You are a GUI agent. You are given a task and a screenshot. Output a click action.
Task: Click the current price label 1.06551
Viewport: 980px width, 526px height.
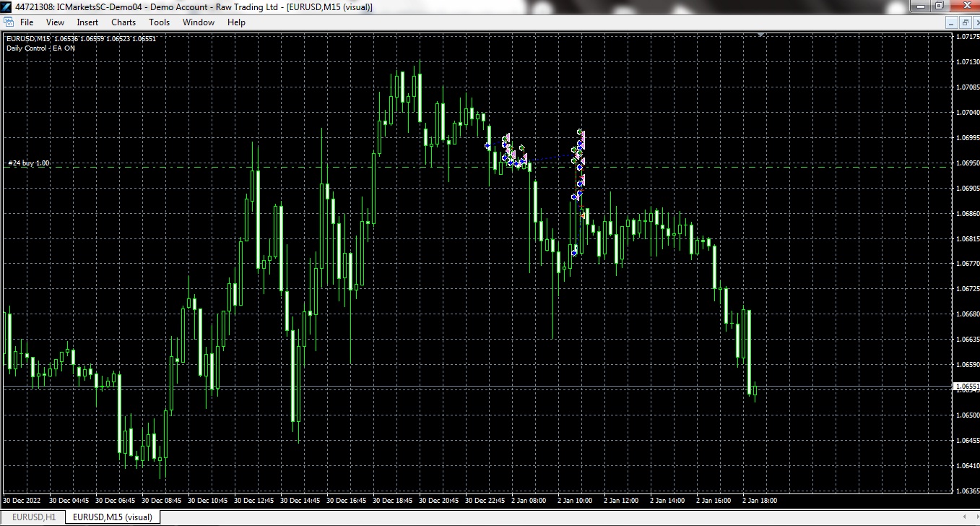tap(966, 387)
